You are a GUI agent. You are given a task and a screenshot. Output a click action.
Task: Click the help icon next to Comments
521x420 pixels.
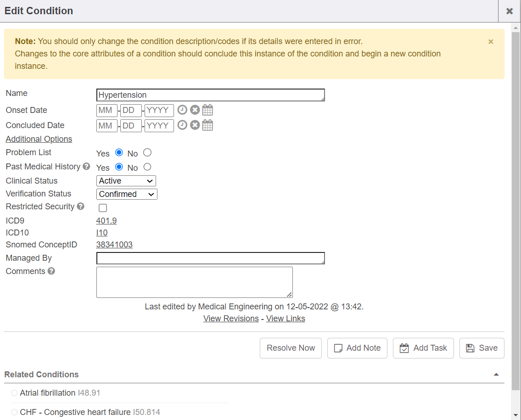coord(51,271)
